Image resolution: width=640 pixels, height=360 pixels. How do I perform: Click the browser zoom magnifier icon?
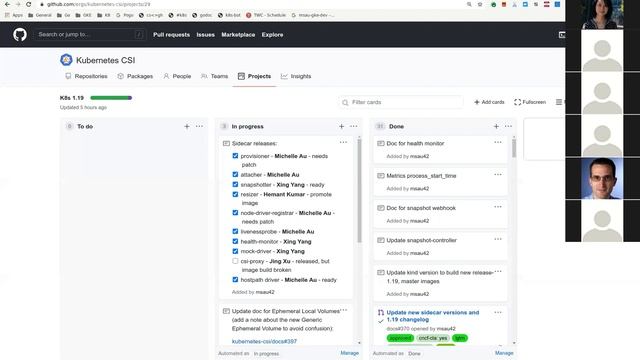469,4
